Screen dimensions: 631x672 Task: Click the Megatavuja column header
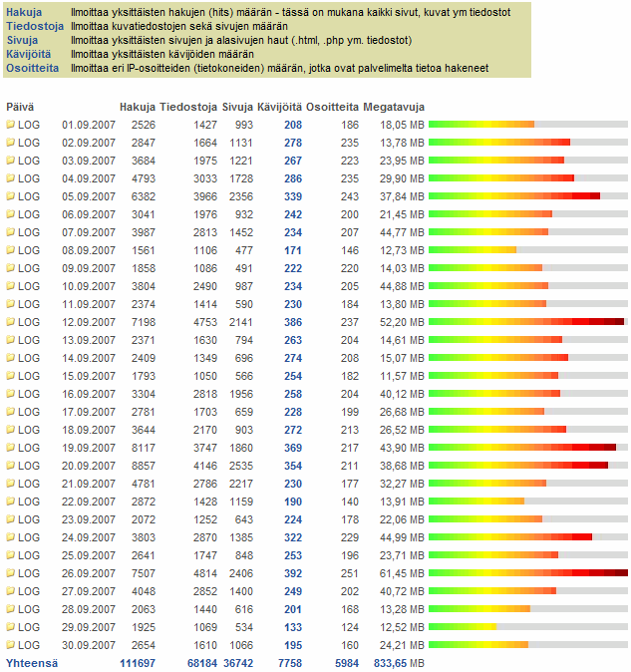coord(394,106)
